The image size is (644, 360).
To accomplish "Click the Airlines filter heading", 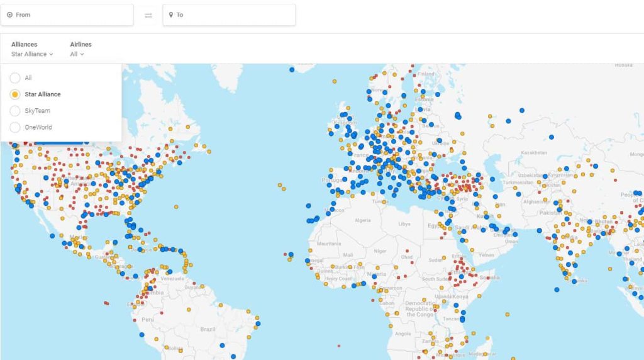I will 80,45.
